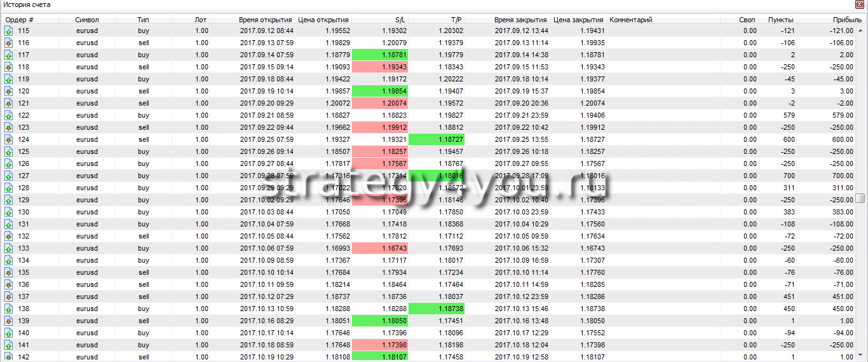Sort by Время открытия column header
Image resolution: width=868 pixels, height=362 pixels.
pyautogui.click(x=266, y=20)
